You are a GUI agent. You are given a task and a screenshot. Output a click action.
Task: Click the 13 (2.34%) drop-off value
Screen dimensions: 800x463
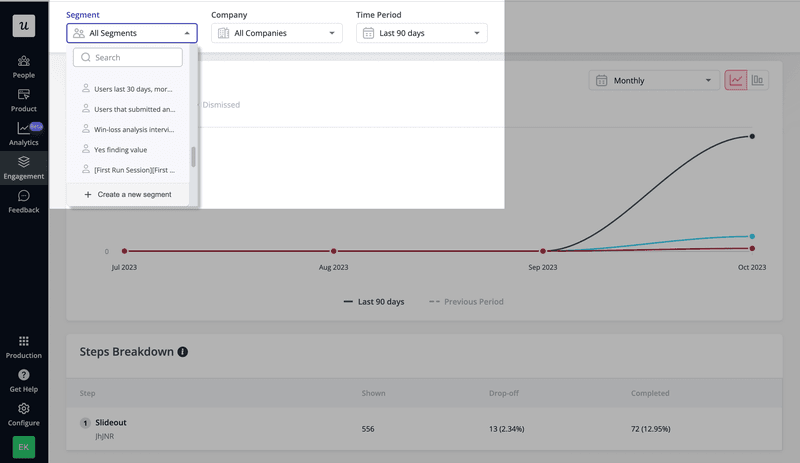pyautogui.click(x=507, y=429)
